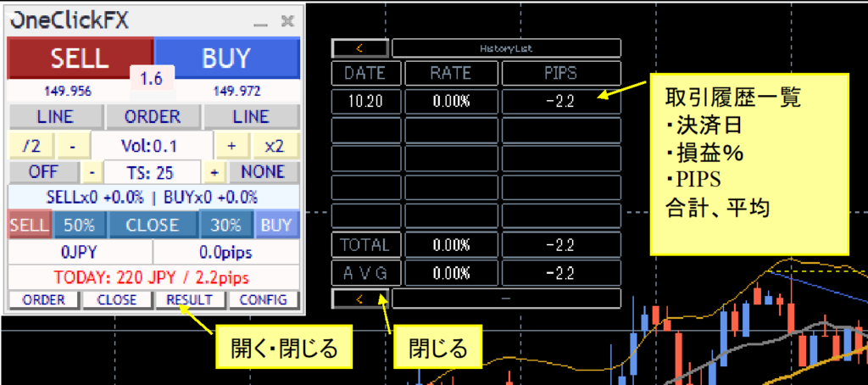The width and height of the screenshot is (868, 385).
Task: Toggle the OFF trailing stop switch
Action: click(x=42, y=172)
